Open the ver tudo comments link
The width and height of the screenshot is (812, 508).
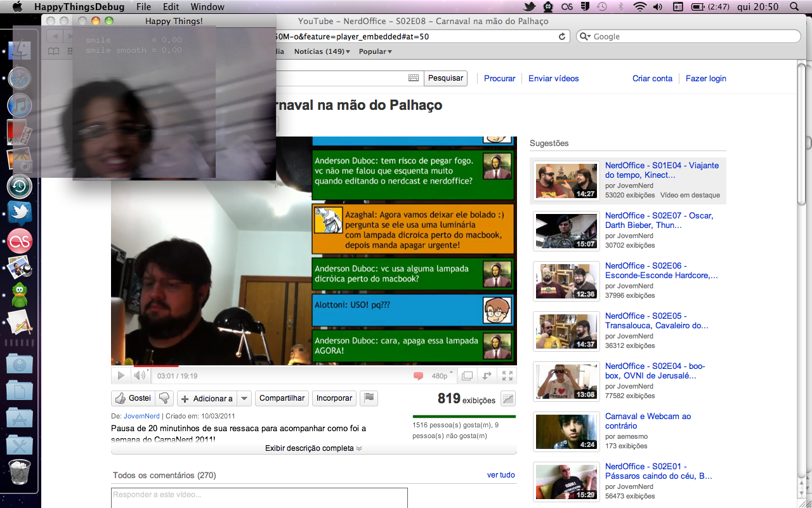(501, 475)
